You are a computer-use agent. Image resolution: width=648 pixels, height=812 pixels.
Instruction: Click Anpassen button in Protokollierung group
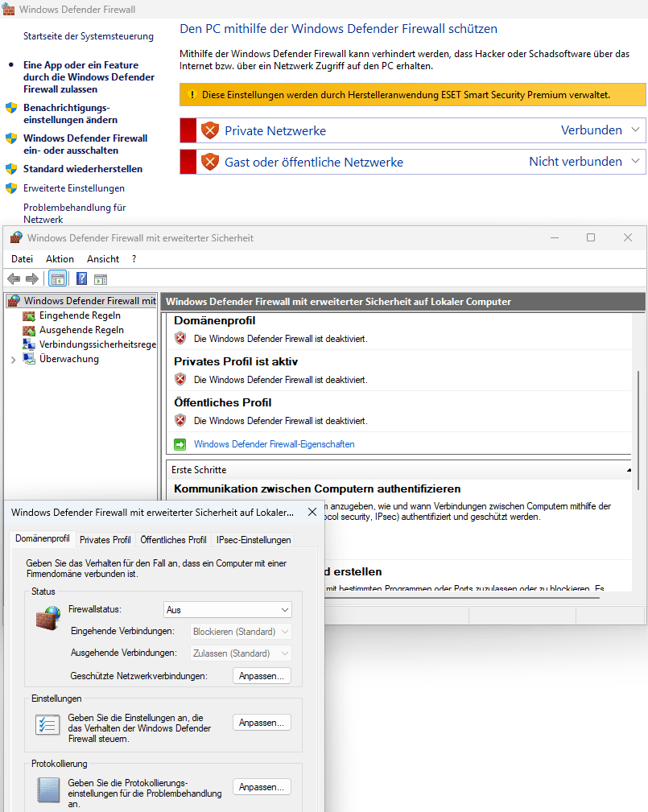262,786
